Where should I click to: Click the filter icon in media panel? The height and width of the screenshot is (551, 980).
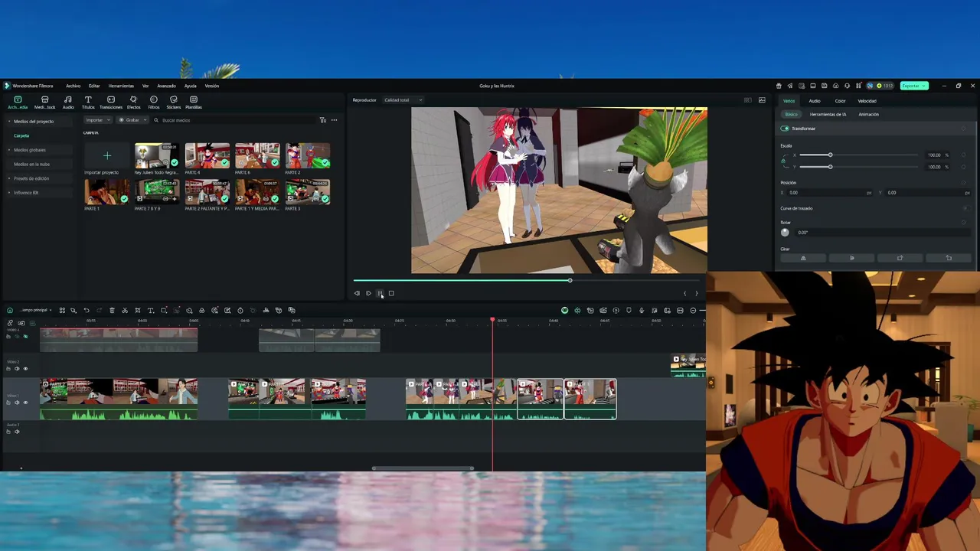(322, 120)
